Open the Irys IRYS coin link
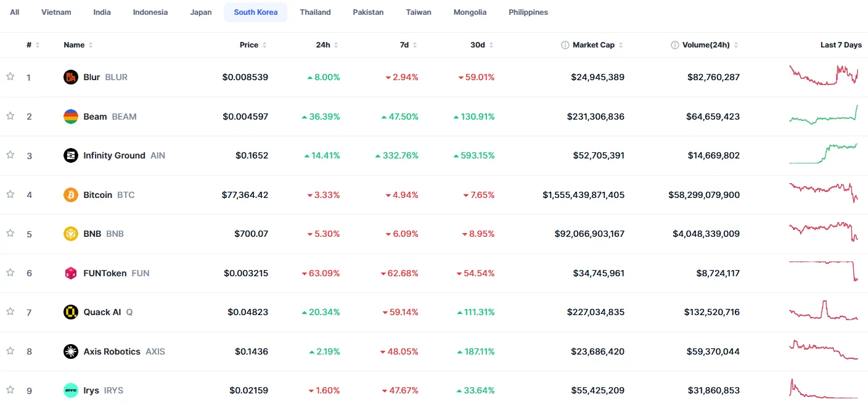868x407 pixels. [x=93, y=390]
